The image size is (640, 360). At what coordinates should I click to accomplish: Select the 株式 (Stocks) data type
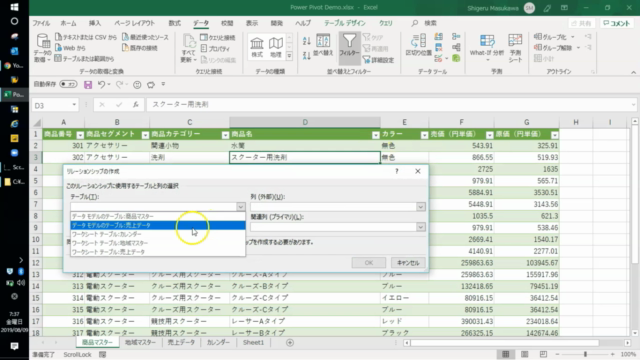point(257,47)
